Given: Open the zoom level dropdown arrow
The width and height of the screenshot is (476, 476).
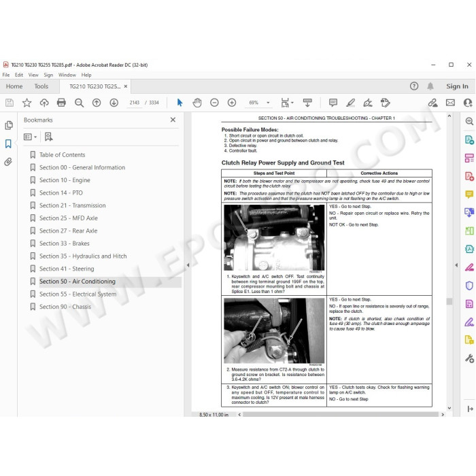Looking at the screenshot, I should (x=268, y=103).
